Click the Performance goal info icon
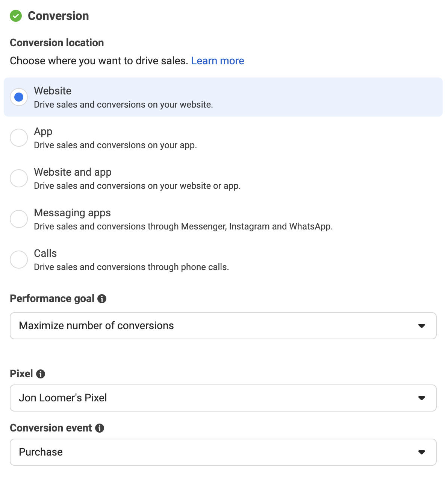The image size is (448, 477). (x=102, y=299)
